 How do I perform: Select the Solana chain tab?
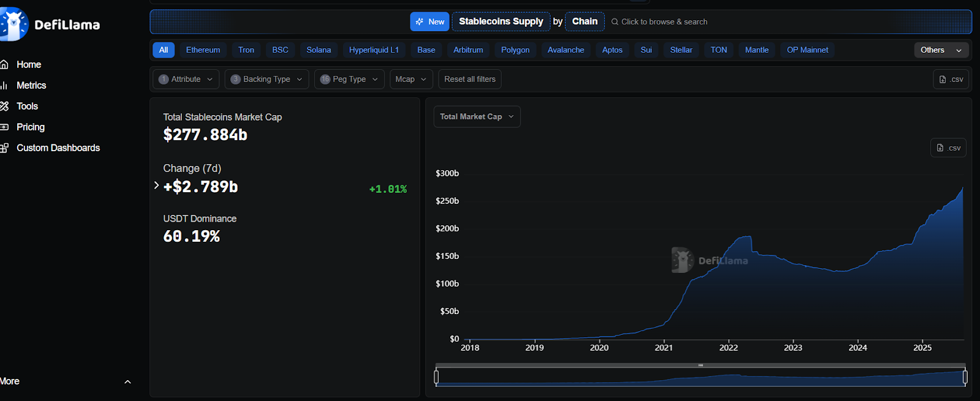click(318, 50)
